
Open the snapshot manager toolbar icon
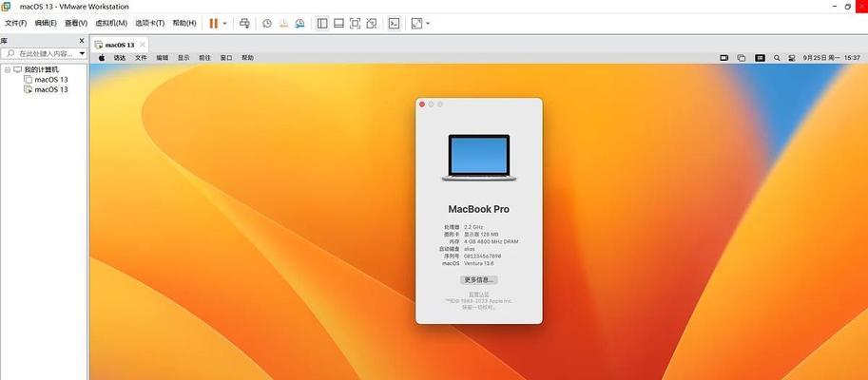tap(299, 23)
